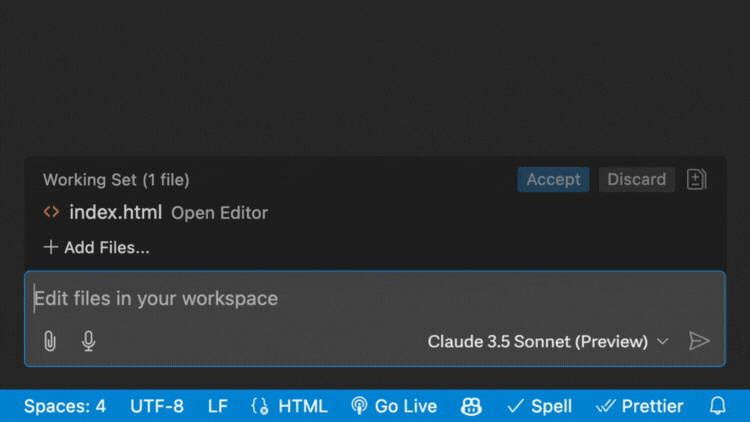Change the HTML language mode

coord(303,406)
